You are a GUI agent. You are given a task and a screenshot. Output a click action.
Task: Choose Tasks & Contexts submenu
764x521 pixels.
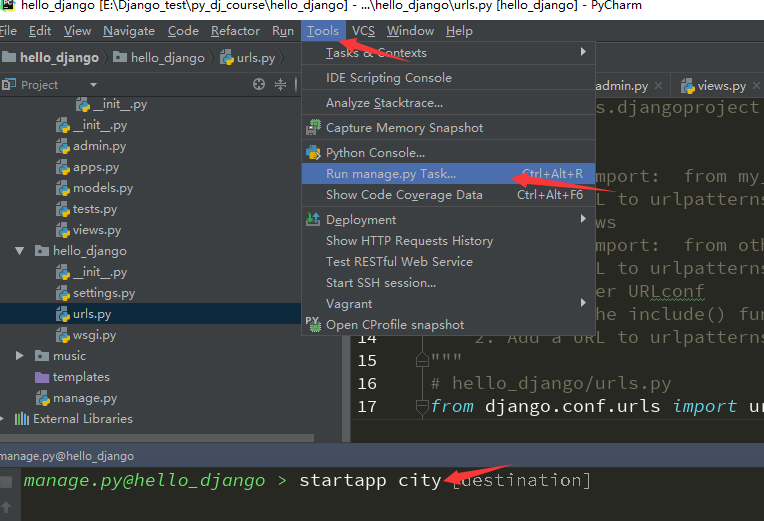click(448, 53)
